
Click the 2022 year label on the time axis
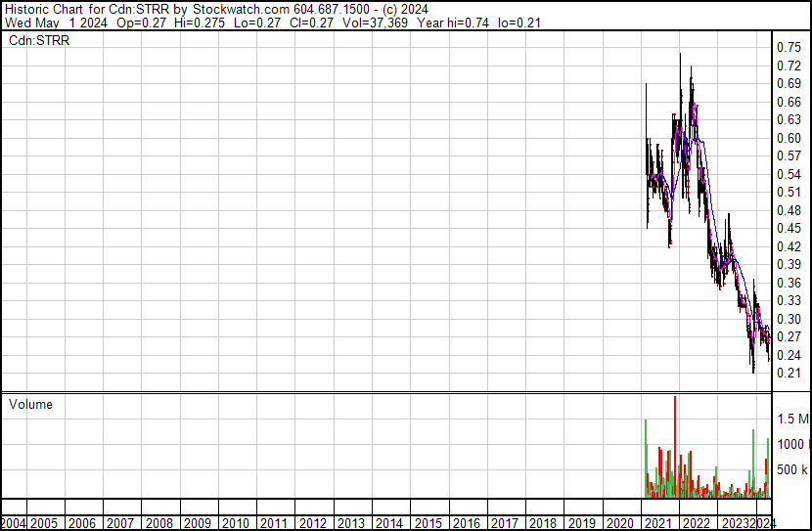click(x=696, y=522)
